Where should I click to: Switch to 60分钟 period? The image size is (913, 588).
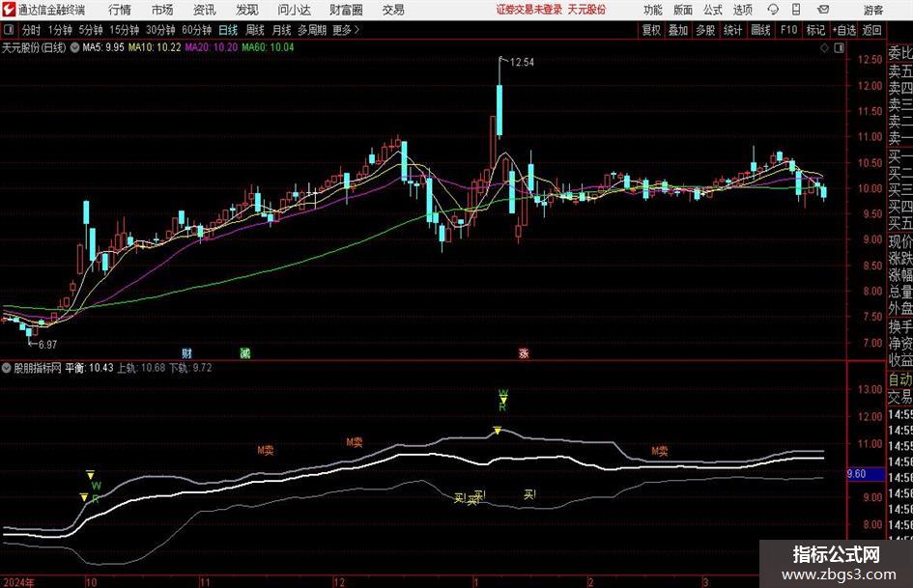click(196, 30)
